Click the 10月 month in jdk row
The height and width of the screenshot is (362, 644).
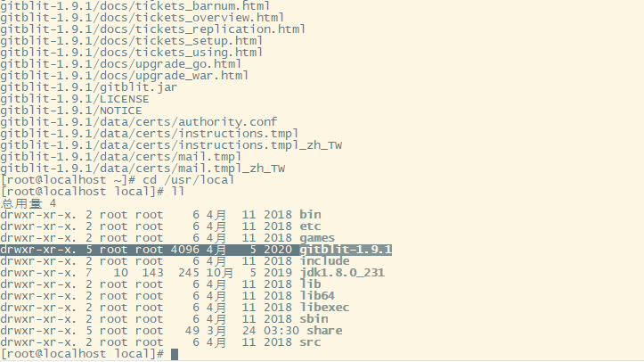tap(220, 273)
